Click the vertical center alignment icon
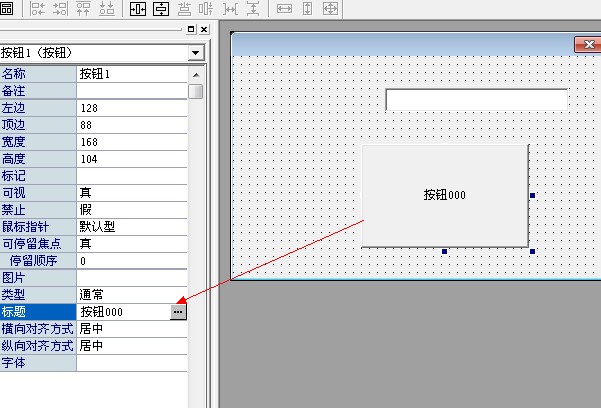Image resolution: width=601 pixels, height=408 pixels. [x=206, y=8]
